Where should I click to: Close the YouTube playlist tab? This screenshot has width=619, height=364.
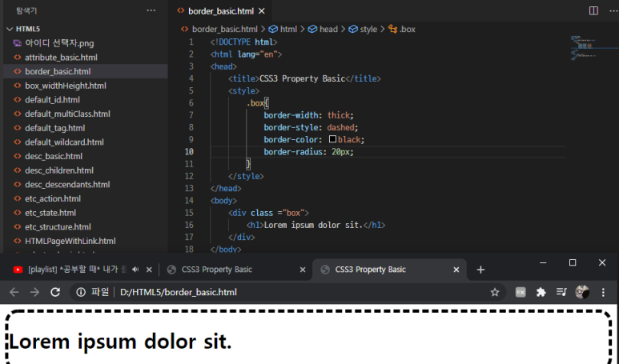pyautogui.click(x=149, y=270)
